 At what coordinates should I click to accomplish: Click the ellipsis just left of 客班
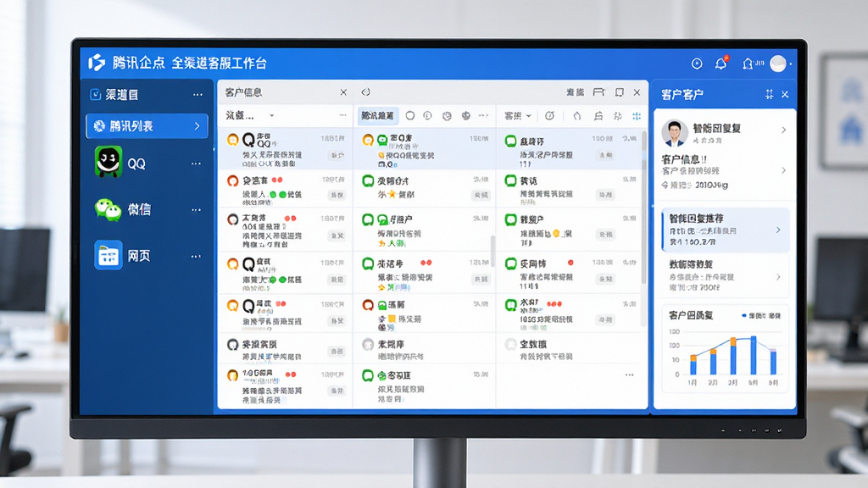(x=483, y=115)
